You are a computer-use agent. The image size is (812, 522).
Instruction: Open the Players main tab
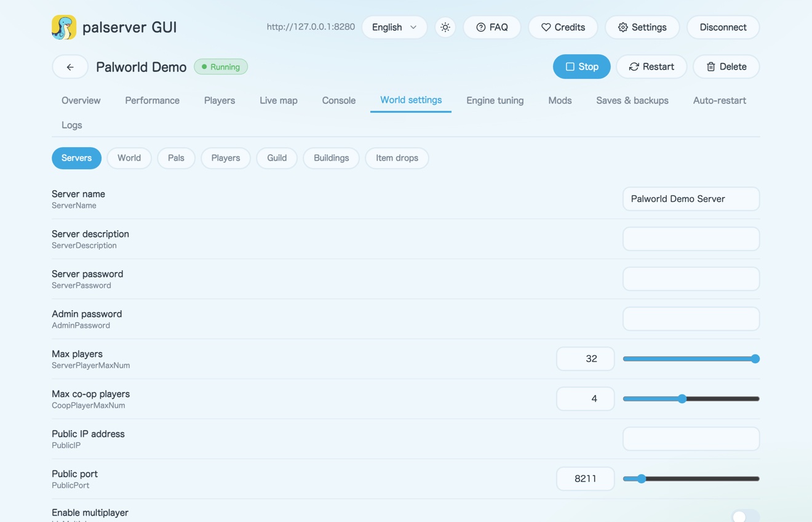coord(220,100)
